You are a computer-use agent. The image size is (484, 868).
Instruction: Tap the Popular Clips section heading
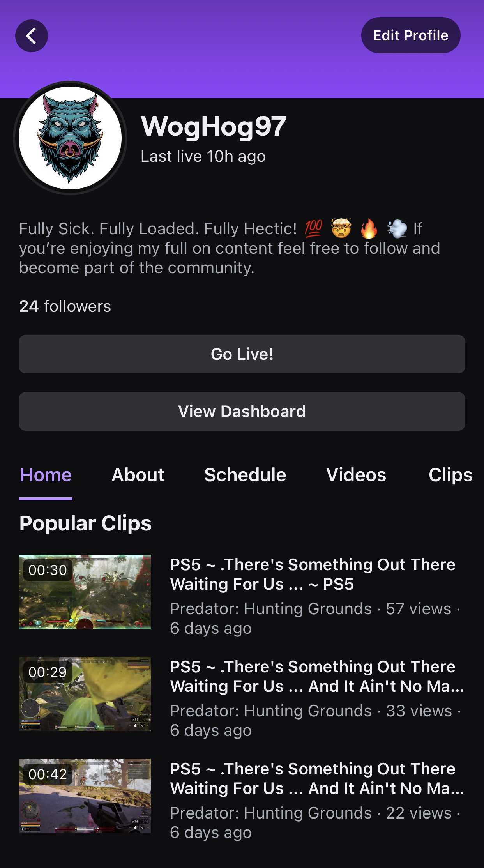pos(85,523)
